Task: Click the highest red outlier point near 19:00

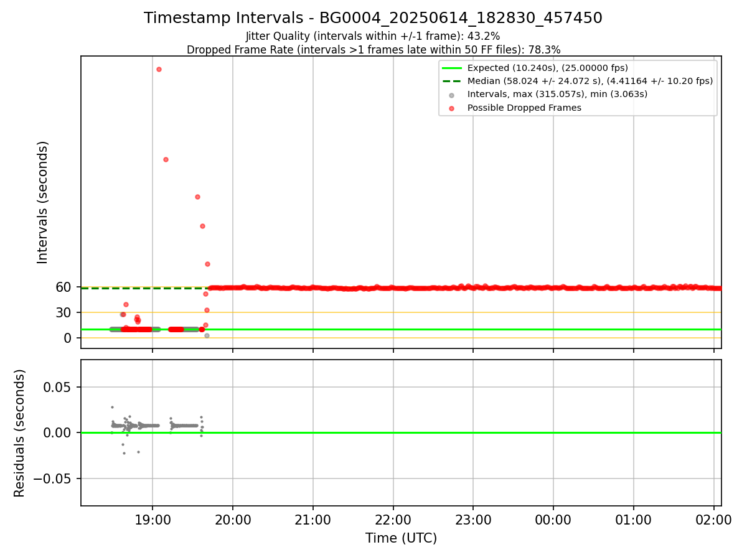Action: 159,69
